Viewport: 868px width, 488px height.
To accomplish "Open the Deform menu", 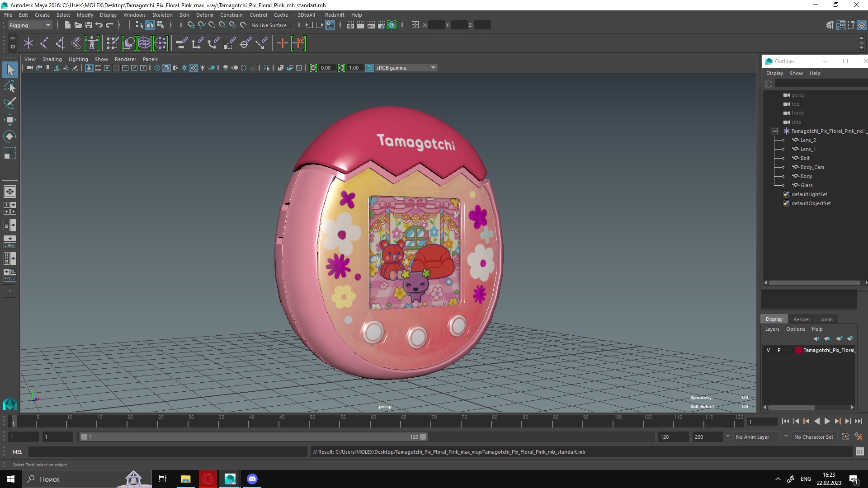I will coord(204,15).
